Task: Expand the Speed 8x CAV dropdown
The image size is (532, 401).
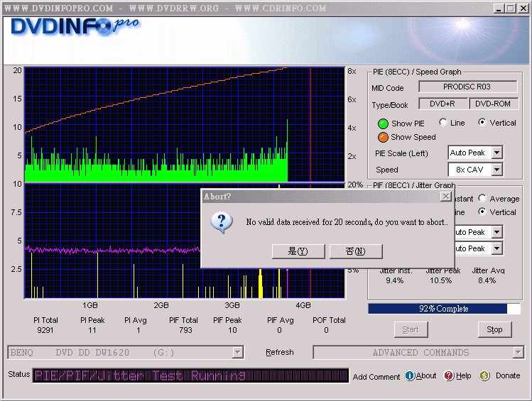Action: [496, 170]
